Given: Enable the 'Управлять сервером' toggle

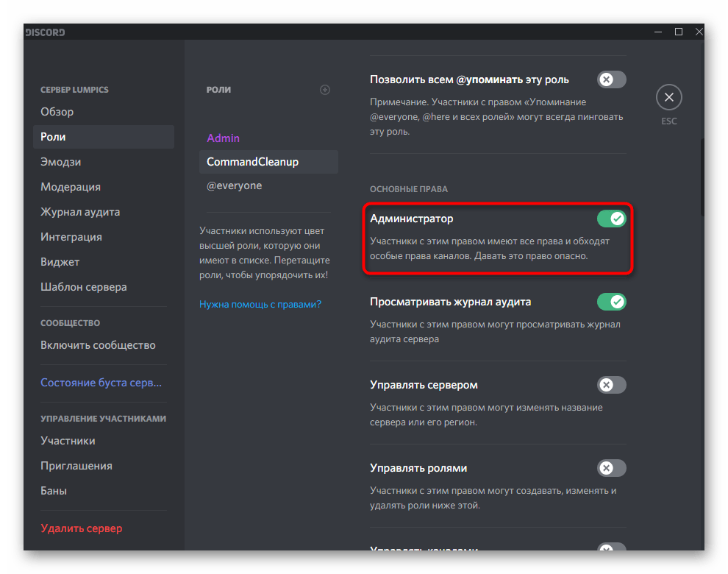Looking at the screenshot, I should tap(612, 385).
